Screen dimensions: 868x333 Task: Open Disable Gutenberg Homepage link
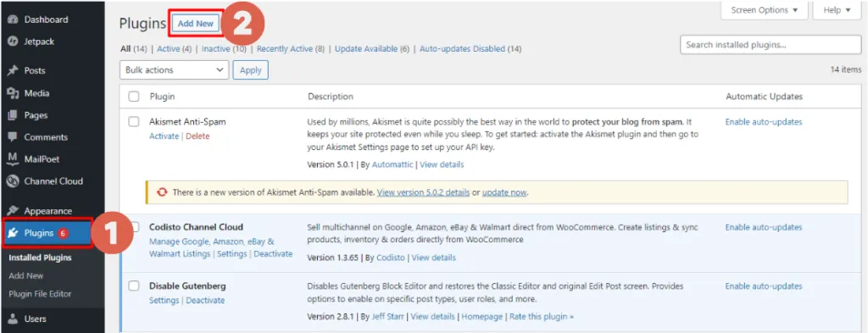click(x=482, y=316)
